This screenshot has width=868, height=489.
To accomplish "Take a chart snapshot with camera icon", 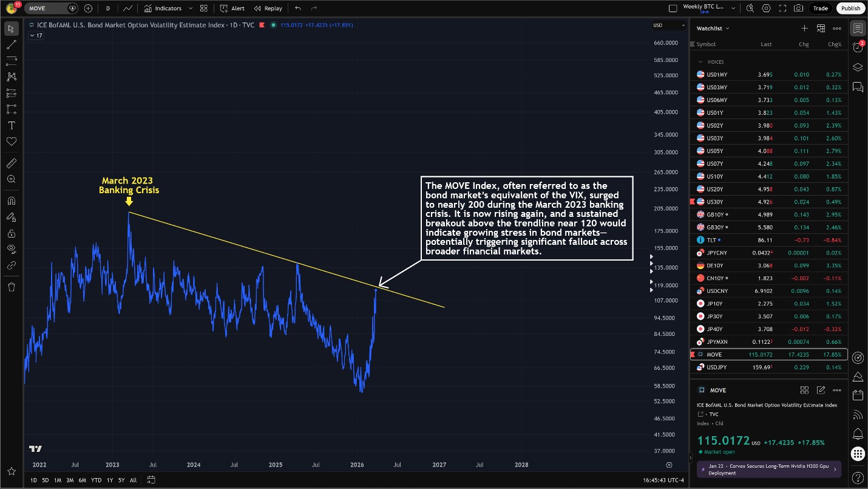I will (799, 9).
